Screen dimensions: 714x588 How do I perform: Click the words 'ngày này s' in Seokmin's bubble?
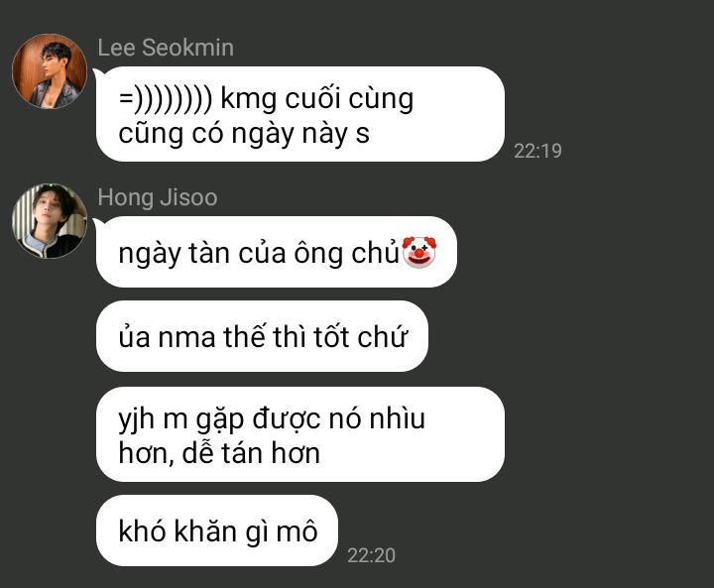300,135
